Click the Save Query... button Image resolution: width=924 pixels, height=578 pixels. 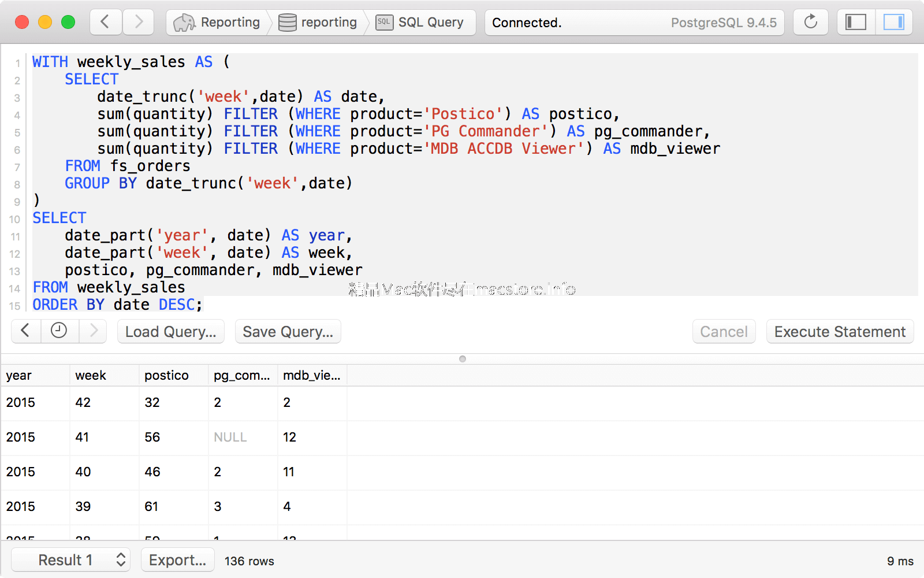288,332
